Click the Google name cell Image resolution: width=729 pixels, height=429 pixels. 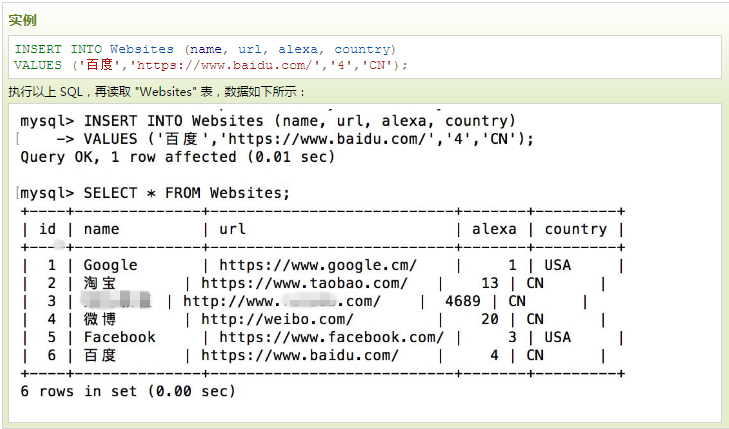coord(110,265)
